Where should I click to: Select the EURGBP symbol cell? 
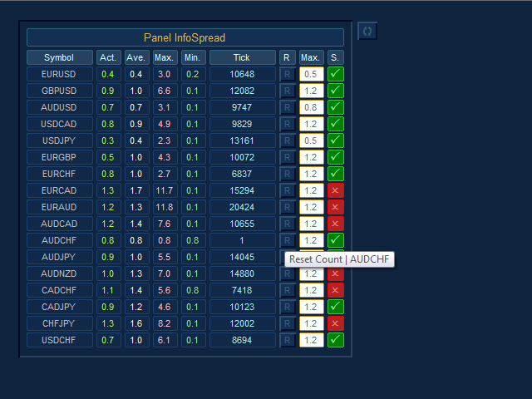click(x=59, y=157)
